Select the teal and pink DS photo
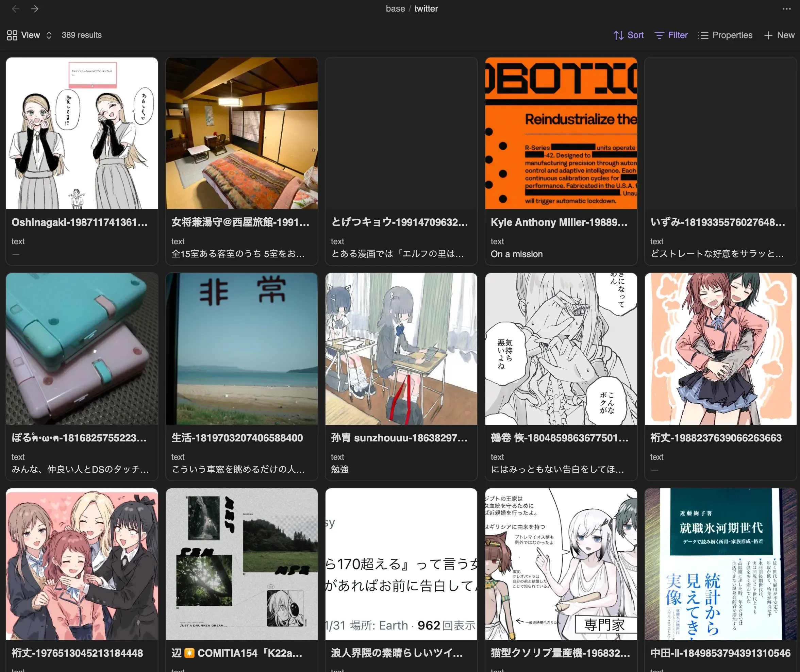Image resolution: width=800 pixels, height=672 pixels. [x=82, y=349]
